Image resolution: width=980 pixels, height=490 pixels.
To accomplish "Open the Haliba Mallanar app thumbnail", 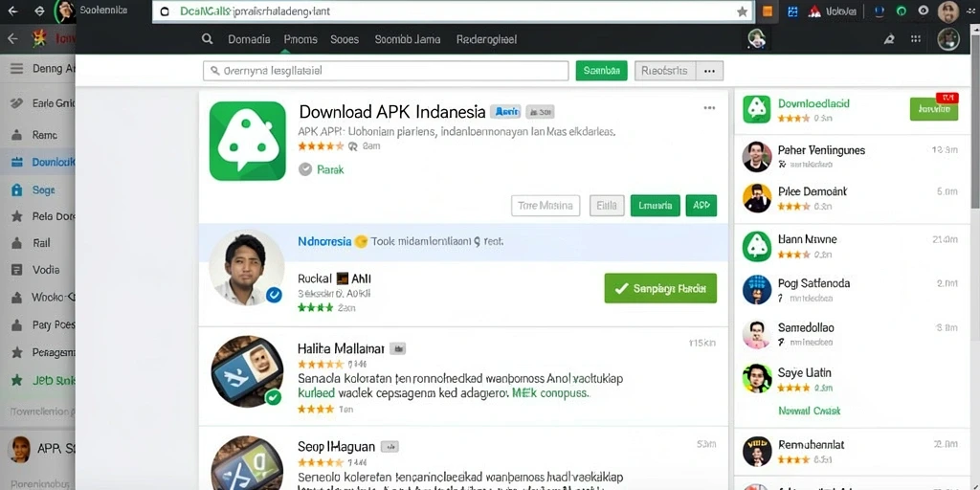I will tap(246, 372).
